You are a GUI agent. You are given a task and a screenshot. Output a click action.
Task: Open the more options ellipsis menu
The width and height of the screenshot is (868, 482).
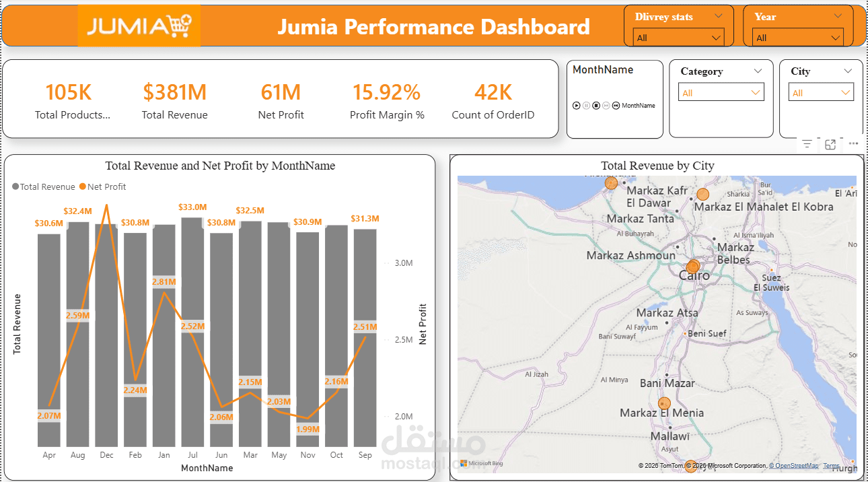point(853,143)
